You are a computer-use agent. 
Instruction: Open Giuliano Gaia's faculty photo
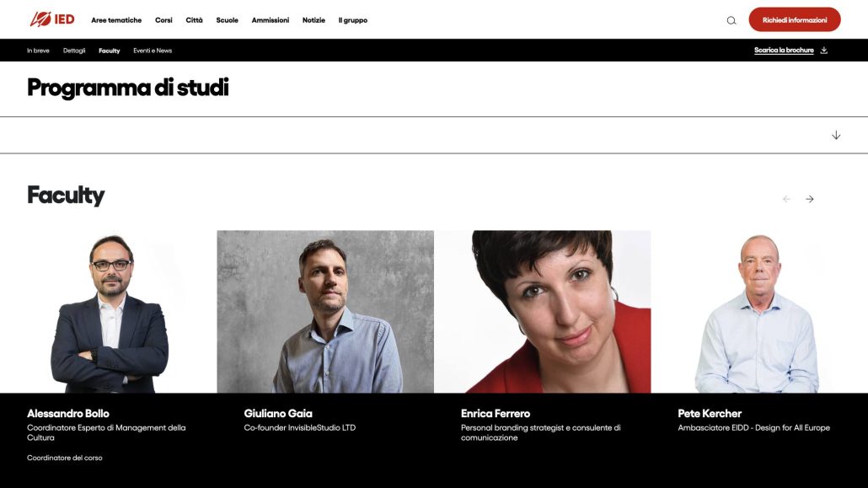tap(325, 312)
